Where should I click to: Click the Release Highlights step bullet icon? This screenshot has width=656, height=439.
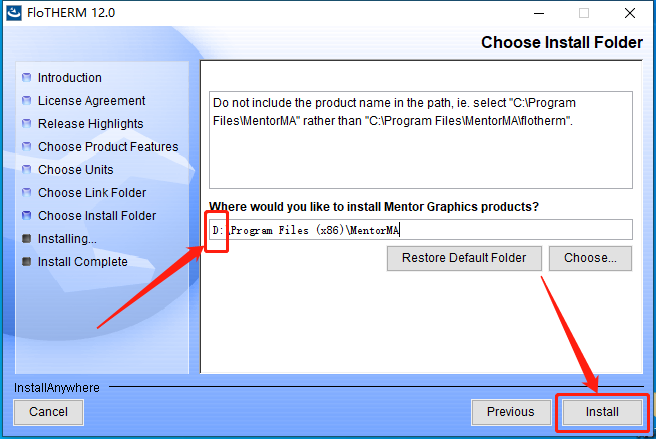[x=26, y=123]
